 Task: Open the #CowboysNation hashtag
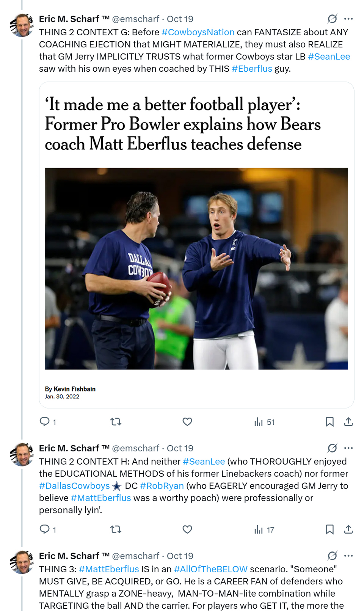pyautogui.click(x=198, y=32)
